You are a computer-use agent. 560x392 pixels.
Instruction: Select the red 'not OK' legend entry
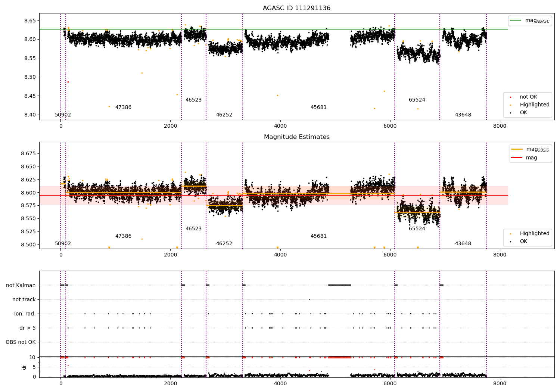point(528,97)
